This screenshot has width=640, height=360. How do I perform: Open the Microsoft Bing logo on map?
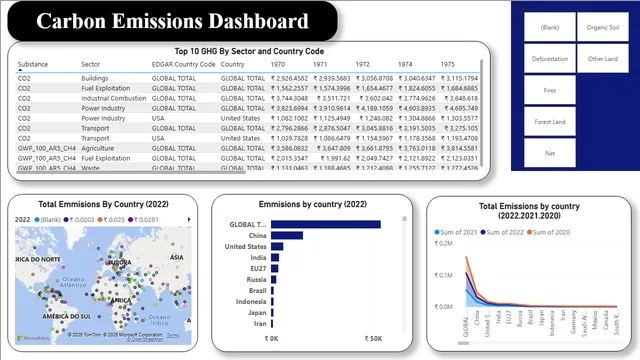tap(33, 338)
